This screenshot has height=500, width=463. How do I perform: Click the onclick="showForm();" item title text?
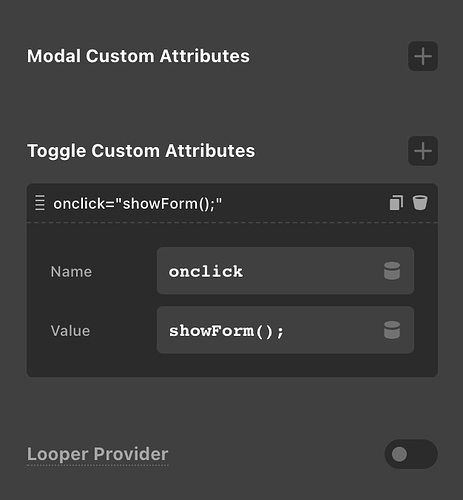[x=138, y=203]
